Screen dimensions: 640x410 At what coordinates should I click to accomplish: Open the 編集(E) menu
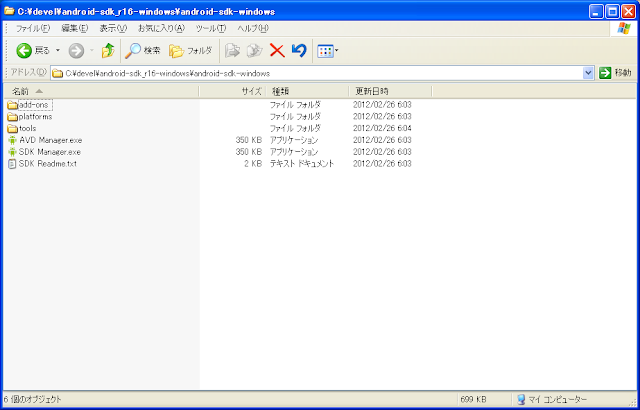[x=75, y=29]
